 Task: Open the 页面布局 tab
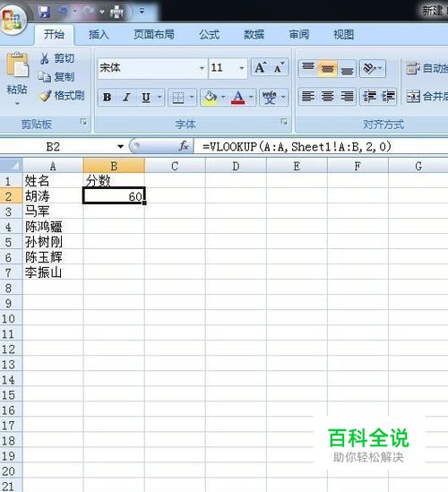(x=154, y=34)
